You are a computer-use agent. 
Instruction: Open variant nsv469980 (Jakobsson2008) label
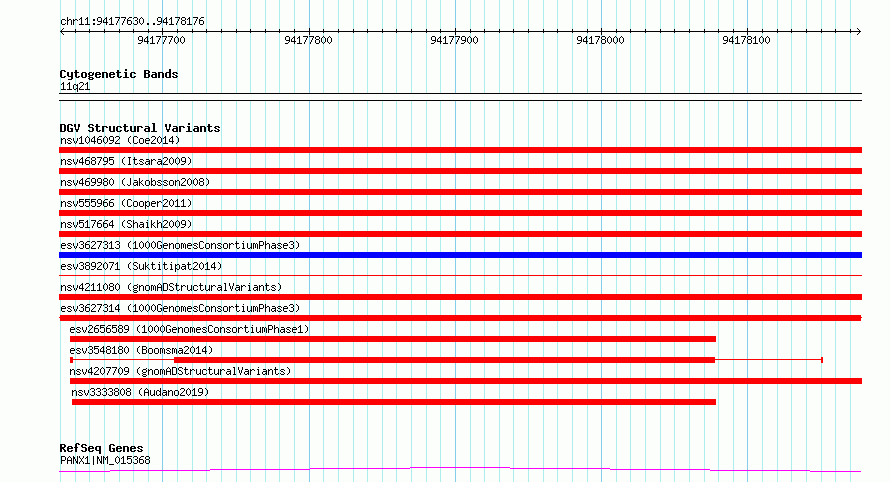[135, 182]
